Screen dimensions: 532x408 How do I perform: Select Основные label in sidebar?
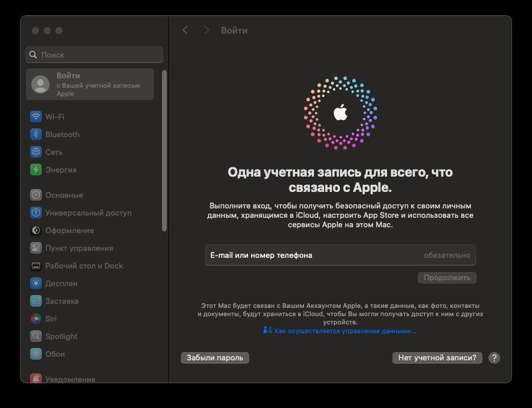click(64, 195)
